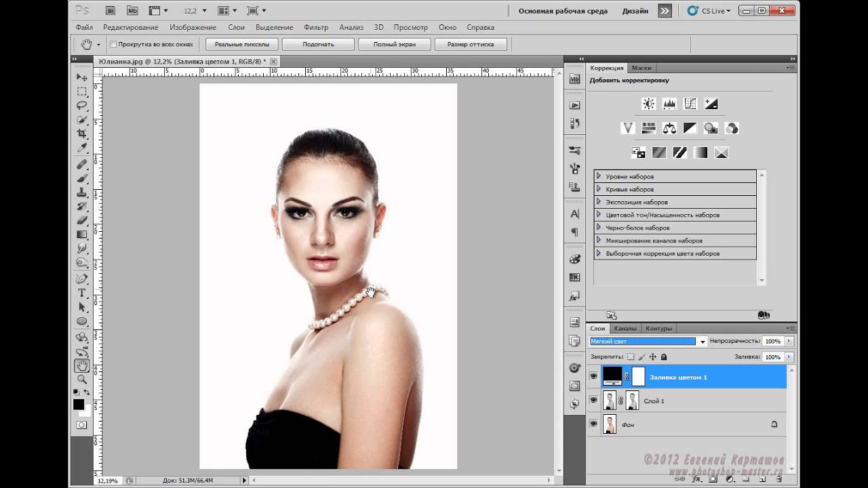Select the Clone Stamp tool
868x488 pixels.
82,192
